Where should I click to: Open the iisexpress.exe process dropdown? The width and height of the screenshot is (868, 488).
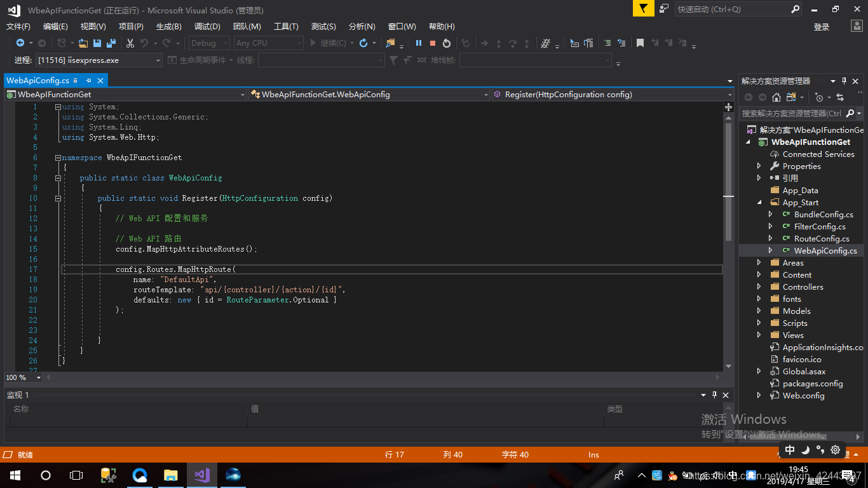tap(98, 60)
